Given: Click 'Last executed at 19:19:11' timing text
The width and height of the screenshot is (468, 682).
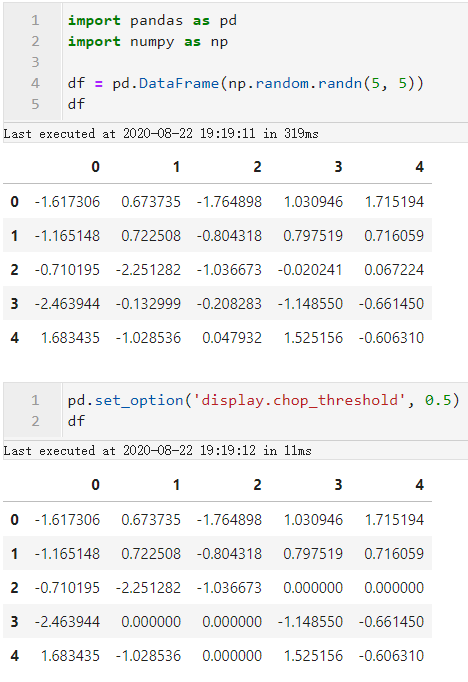Looking at the screenshot, I should (161, 134).
